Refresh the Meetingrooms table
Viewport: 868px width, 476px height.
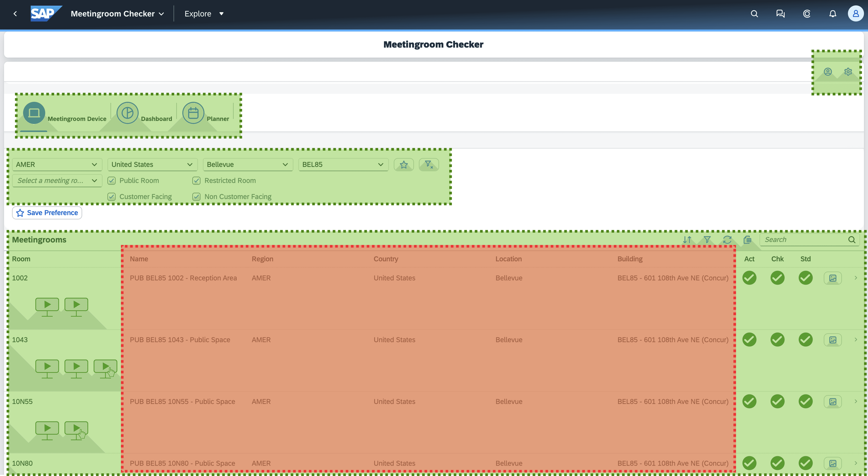point(727,240)
